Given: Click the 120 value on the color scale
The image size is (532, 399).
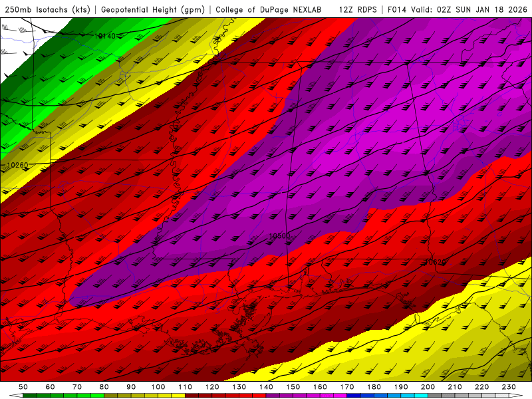Looking at the screenshot, I should click(x=212, y=387).
